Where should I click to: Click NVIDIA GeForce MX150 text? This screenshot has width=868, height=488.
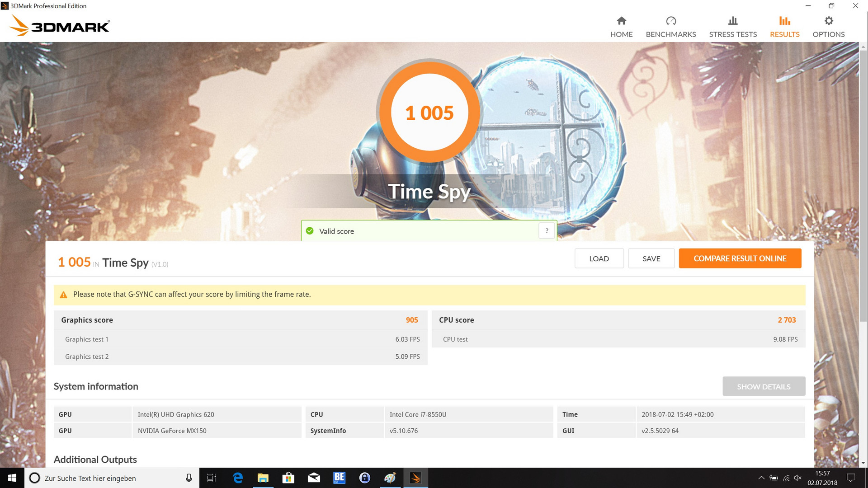click(172, 431)
